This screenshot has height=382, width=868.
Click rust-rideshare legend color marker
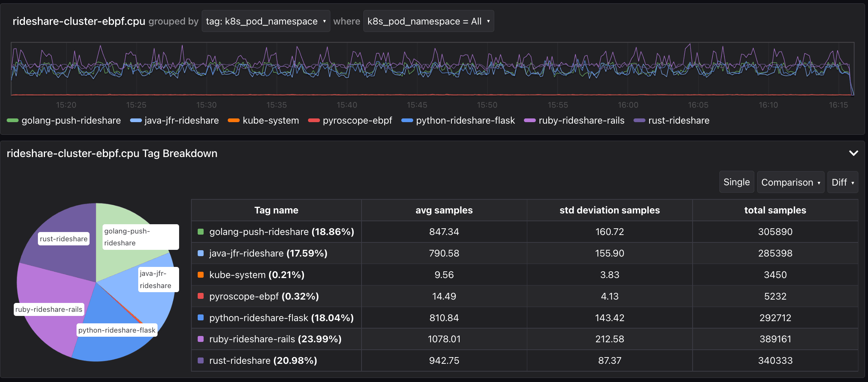(639, 121)
